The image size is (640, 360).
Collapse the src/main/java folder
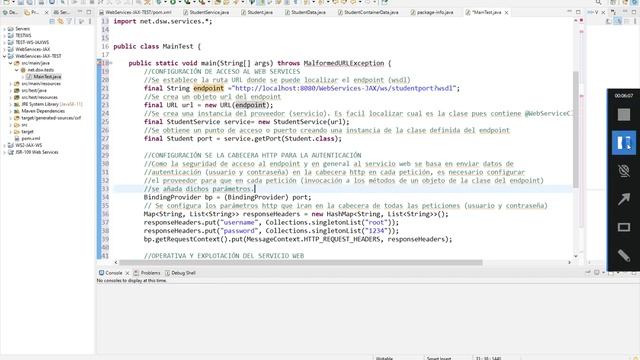11,63
